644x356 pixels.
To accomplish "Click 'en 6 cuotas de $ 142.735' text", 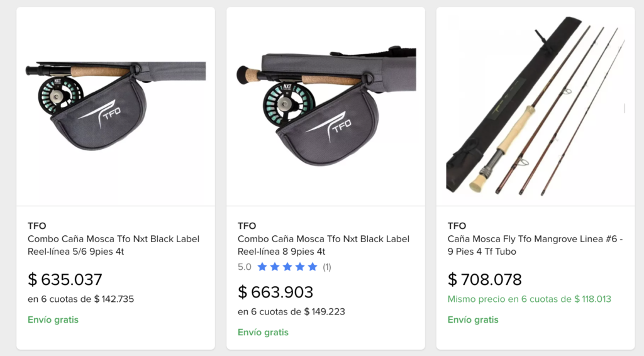I will tap(80, 299).
